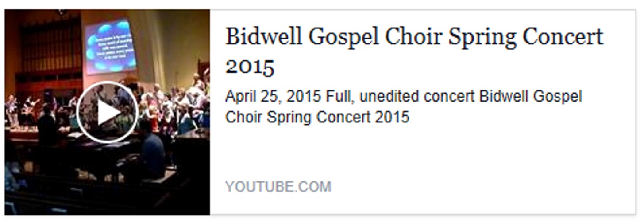Click the blue projection screen in thumbnail
Screen dimensions: 644x224
point(111,46)
